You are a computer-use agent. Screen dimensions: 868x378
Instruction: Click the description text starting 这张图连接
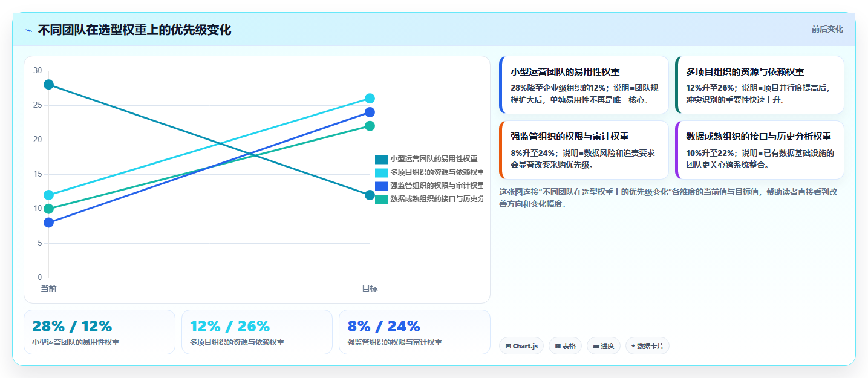668,198
